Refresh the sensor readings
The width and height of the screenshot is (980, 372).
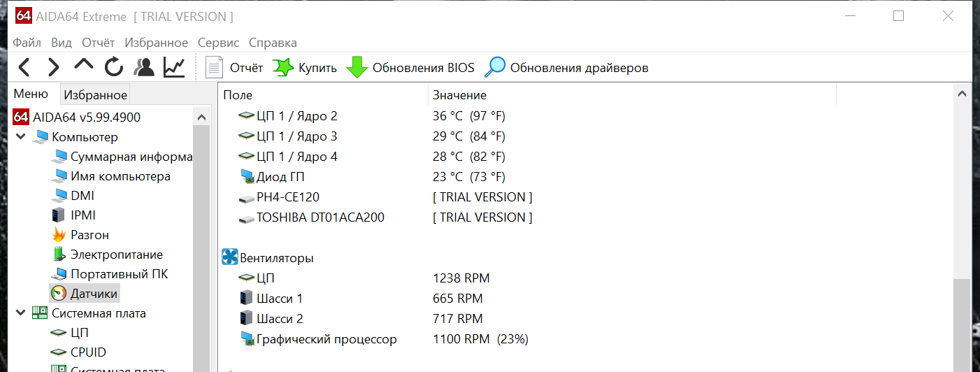[114, 68]
